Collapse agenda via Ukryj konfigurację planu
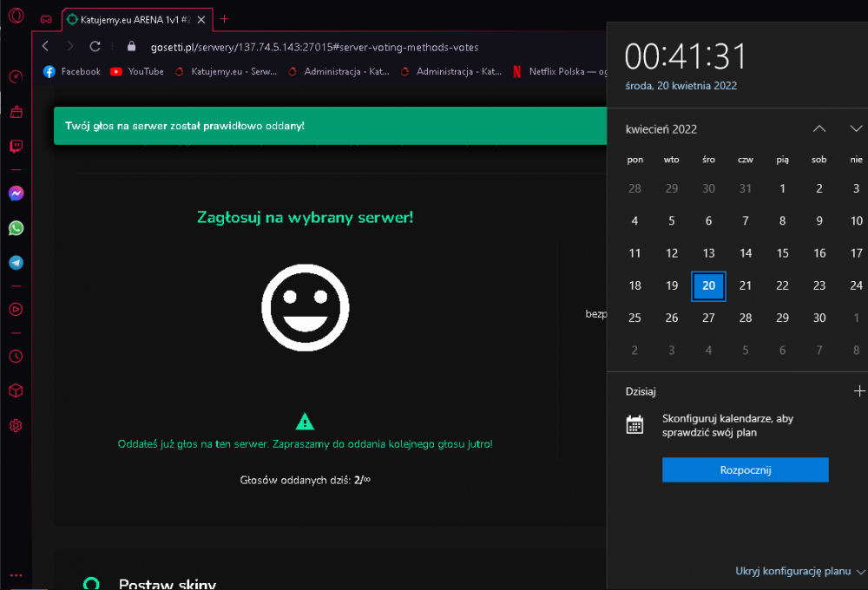 tap(799, 571)
